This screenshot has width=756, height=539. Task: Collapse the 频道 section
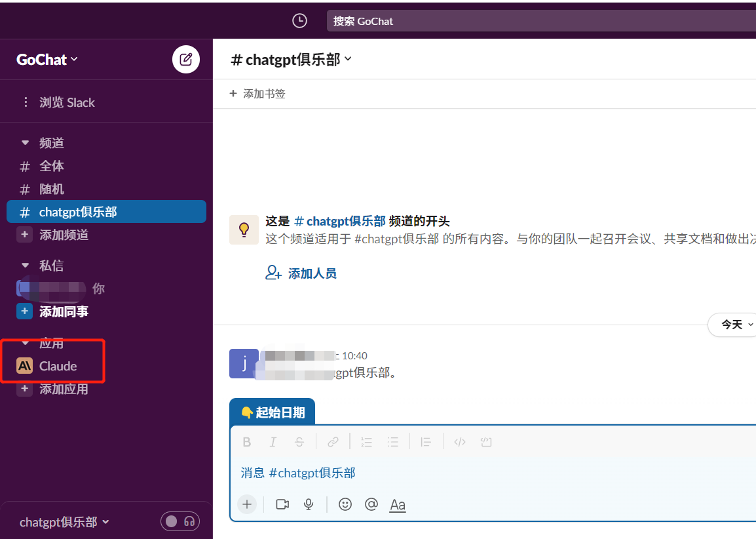pyautogui.click(x=25, y=143)
